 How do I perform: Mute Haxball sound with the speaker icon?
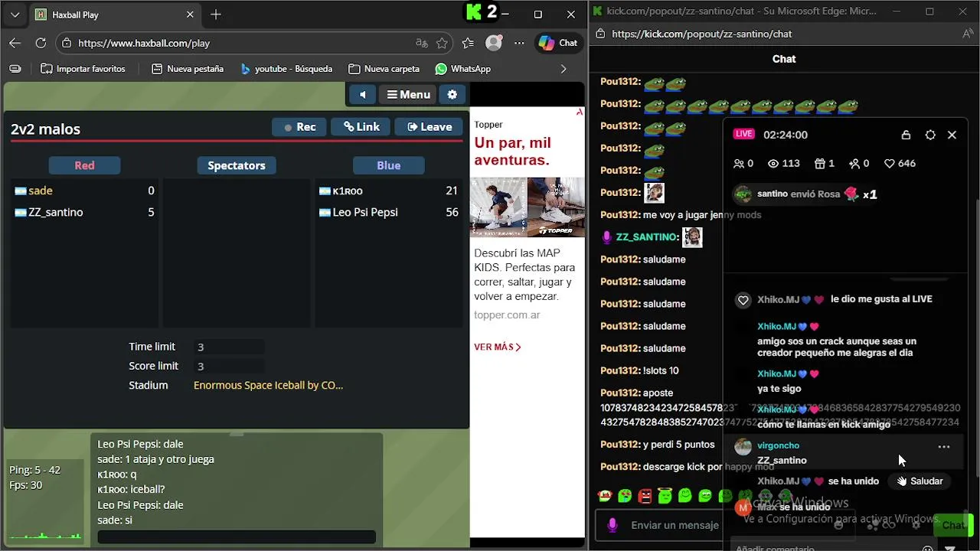point(363,95)
